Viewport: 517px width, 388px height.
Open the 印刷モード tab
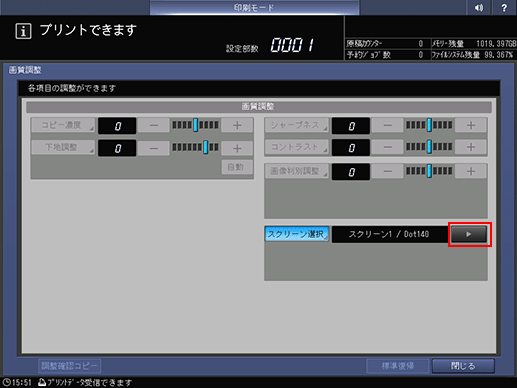point(254,7)
